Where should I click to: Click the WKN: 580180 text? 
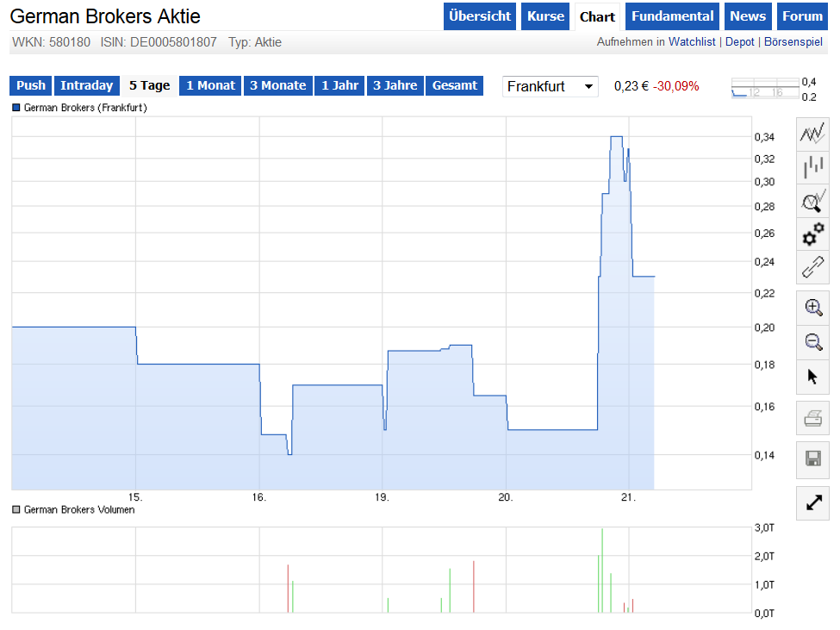point(52,42)
